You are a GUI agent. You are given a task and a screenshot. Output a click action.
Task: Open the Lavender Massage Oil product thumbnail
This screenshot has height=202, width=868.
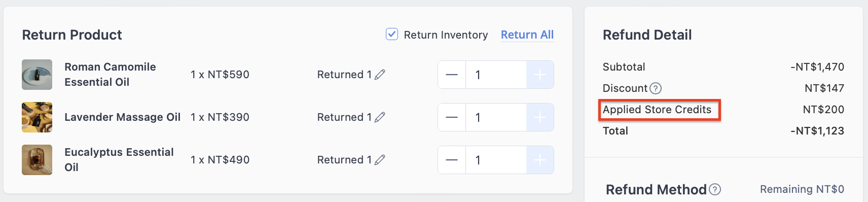37,117
